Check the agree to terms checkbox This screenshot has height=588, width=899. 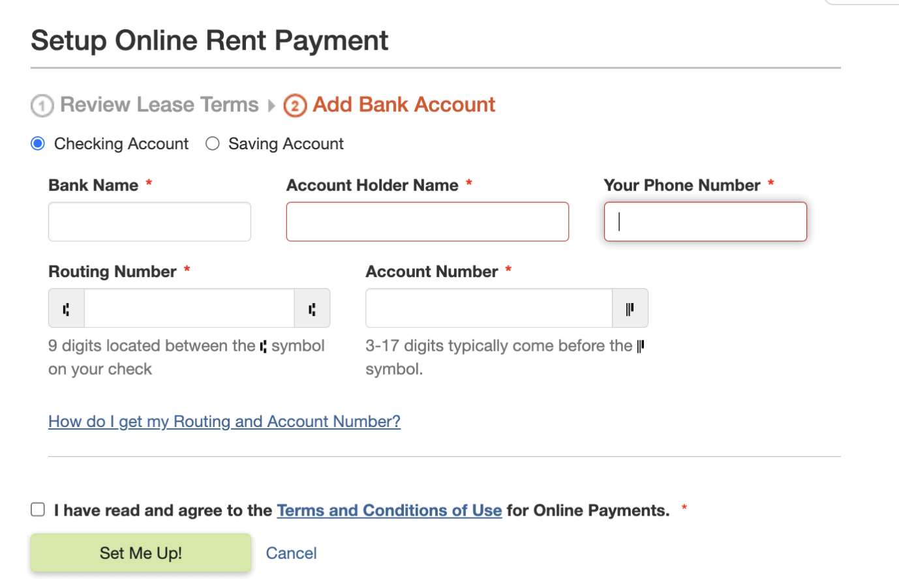[38, 510]
